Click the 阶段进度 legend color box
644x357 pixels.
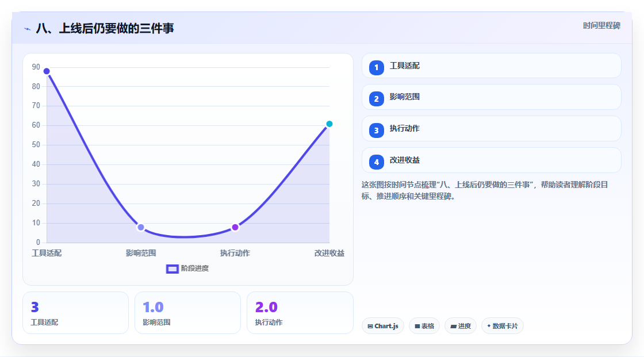point(172,269)
